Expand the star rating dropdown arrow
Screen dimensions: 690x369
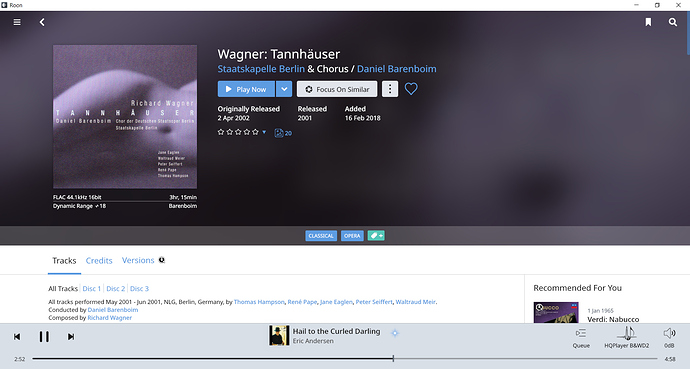pos(264,132)
